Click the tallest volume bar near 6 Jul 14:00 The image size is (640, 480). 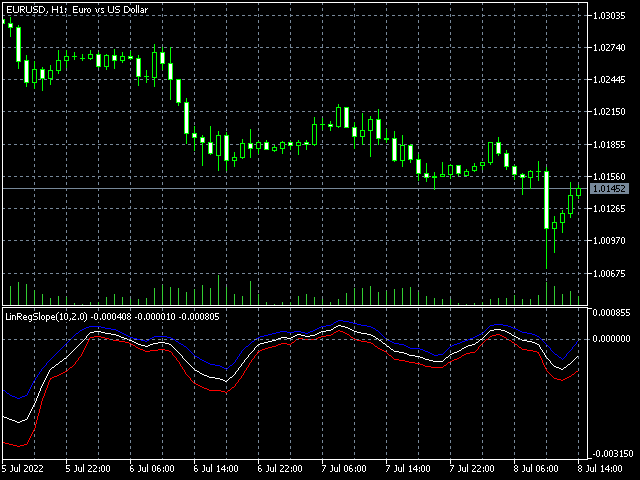click(x=218, y=290)
